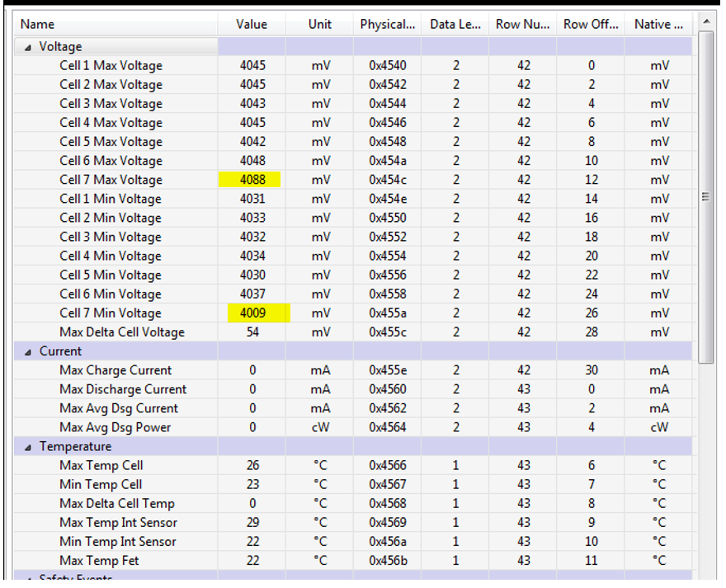Click the 4048 value of Cell 6

point(252,160)
